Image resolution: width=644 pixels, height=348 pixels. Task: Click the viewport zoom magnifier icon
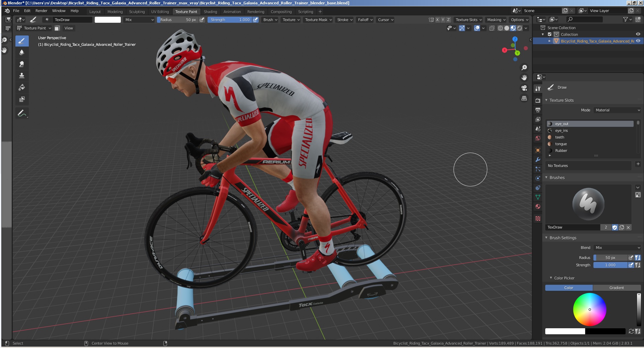(524, 68)
